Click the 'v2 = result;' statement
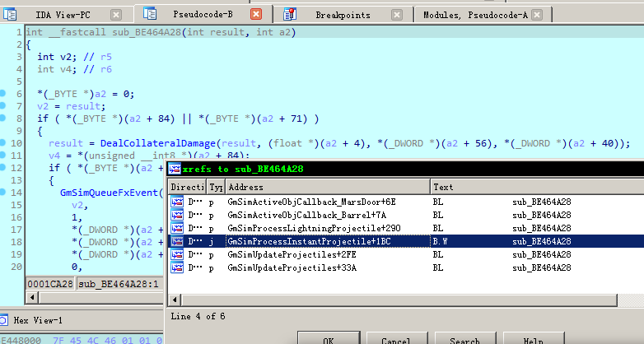Screen dimensions: 644x344 tap(72, 106)
